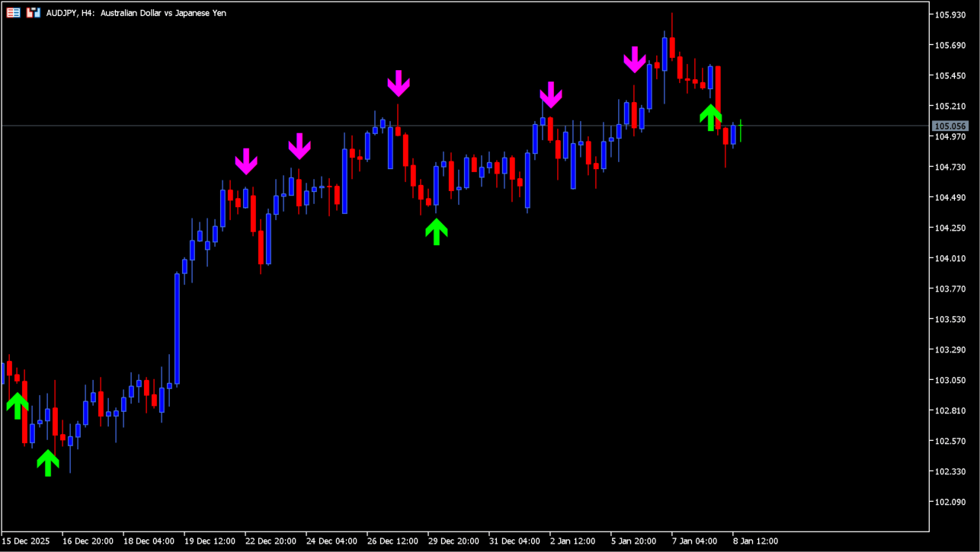Click magenta arrow above the 26 Dec peak

point(398,83)
